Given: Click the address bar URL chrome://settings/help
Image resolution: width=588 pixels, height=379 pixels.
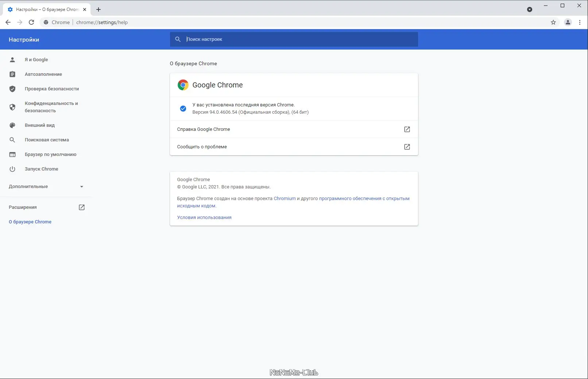Looking at the screenshot, I should 102,22.
